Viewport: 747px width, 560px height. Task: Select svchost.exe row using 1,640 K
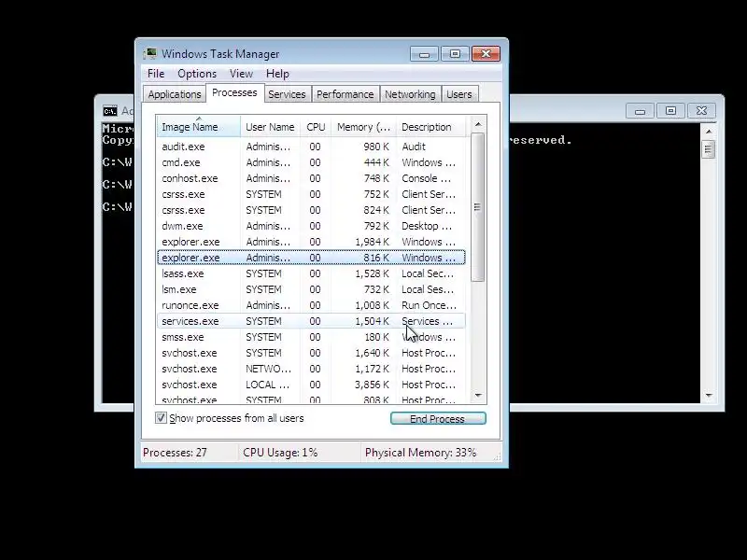click(311, 353)
